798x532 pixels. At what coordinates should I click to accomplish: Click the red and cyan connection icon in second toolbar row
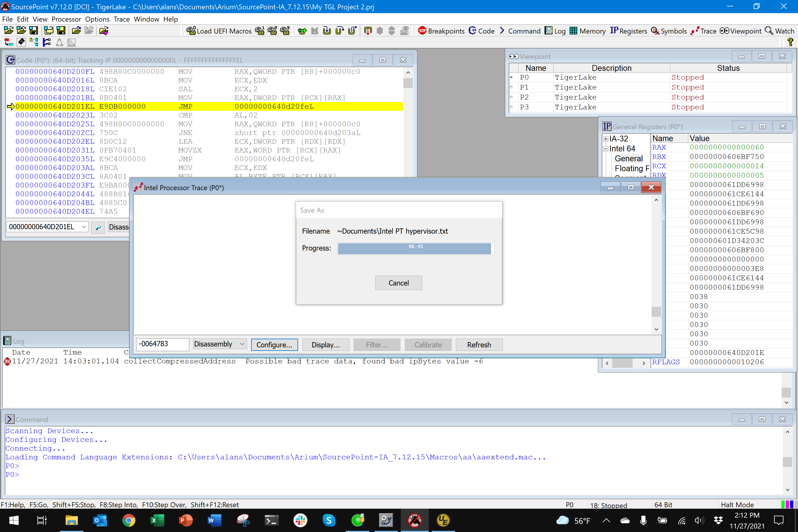(x=9, y=42)
